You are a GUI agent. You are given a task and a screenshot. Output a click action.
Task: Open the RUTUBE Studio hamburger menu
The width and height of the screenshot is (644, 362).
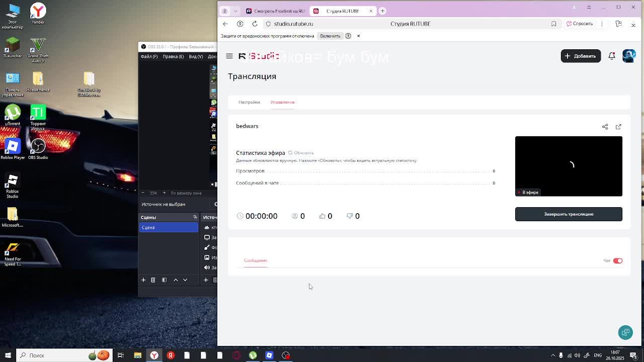coord(229,56)
